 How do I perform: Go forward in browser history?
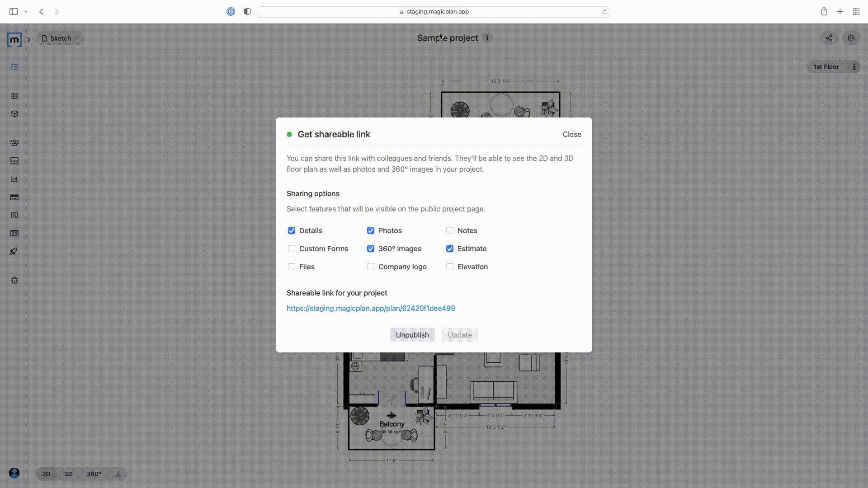57,12
